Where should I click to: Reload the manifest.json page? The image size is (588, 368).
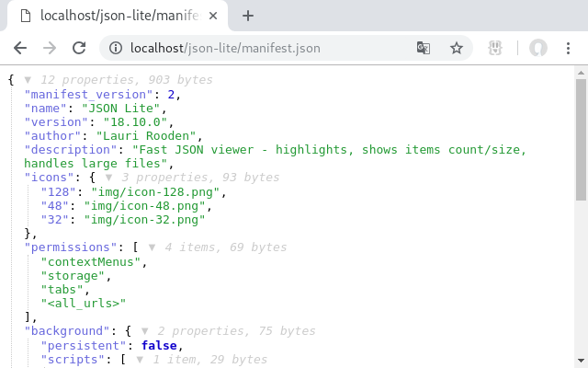tap(79, 48)
